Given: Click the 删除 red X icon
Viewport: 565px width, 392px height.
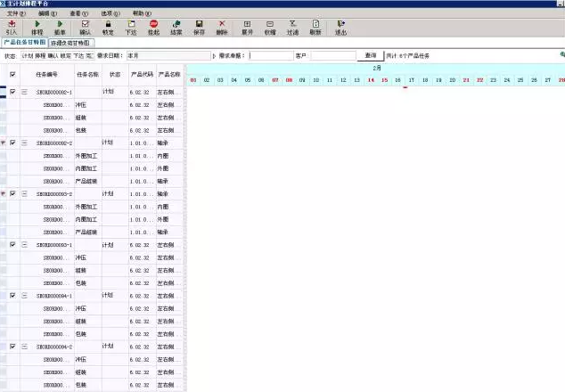Looking at the screenshot, I should 222,24.
